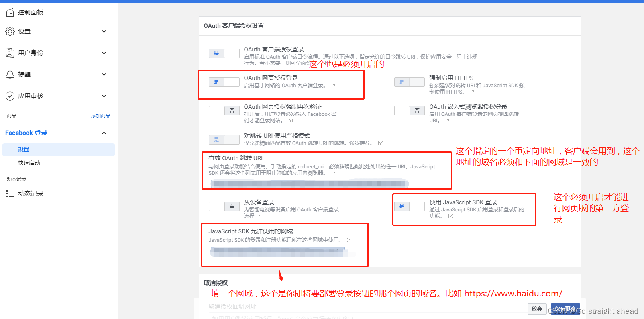Click the 商品 sidebar label
Screen dimensions: 644x319
[12, 116]
